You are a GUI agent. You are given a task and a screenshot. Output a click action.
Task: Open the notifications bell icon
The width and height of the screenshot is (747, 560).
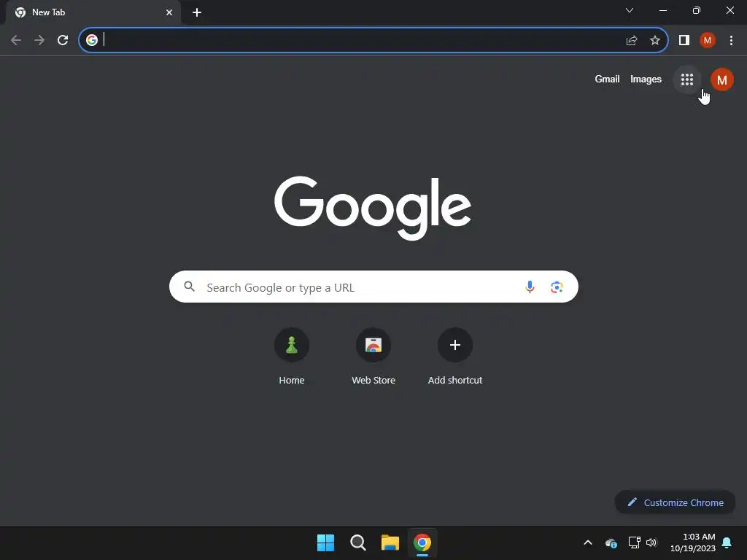727,542
